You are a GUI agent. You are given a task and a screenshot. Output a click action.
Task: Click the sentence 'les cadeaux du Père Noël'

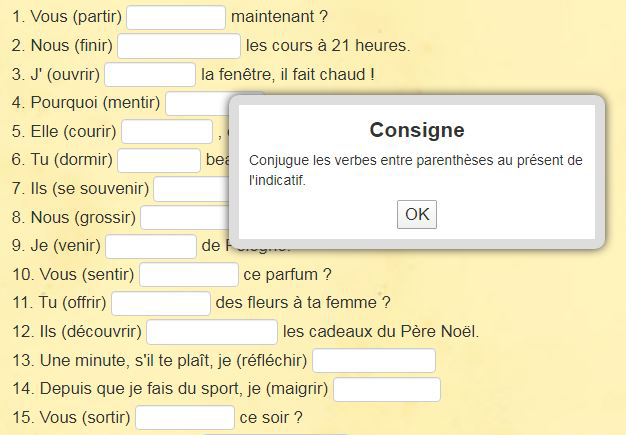[380, 332]
